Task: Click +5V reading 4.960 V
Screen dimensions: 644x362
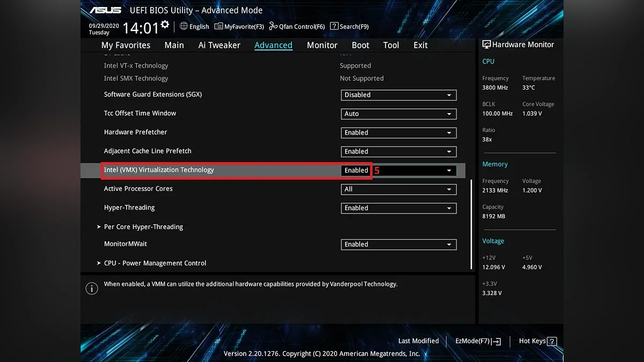Action: (x=532, y=268)
